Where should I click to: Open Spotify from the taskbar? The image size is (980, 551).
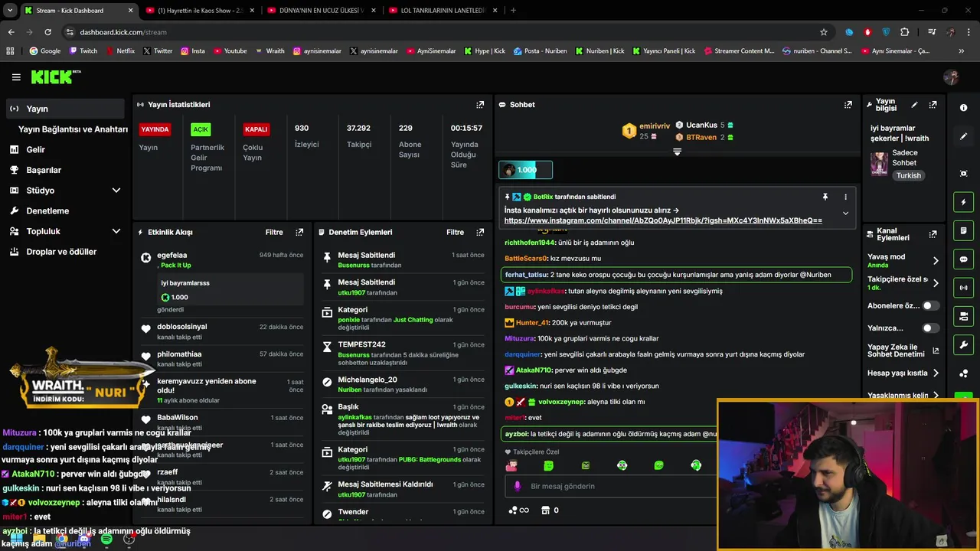106,540
